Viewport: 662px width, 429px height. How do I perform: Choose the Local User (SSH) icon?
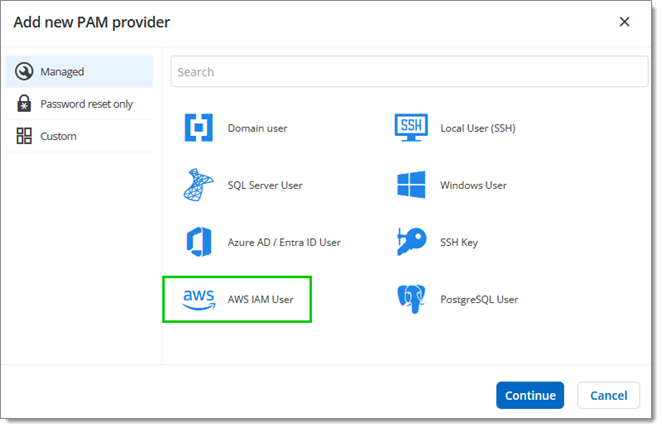[411, 128]
